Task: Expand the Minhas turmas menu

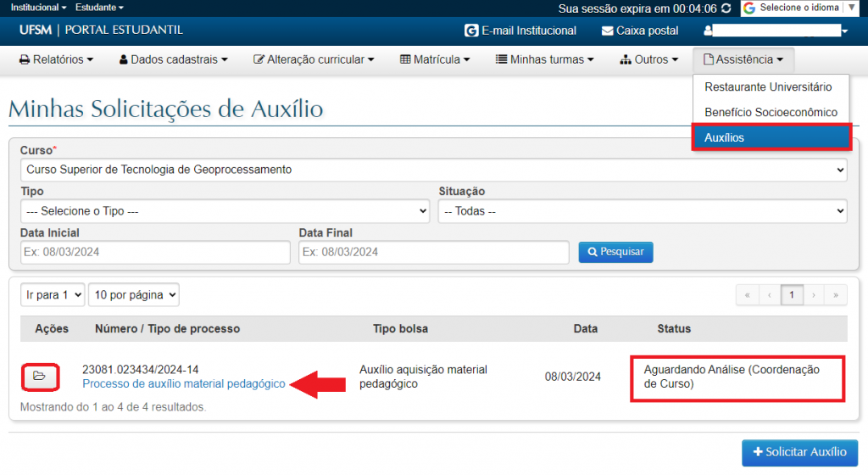Action: click(x=544, y=59)
